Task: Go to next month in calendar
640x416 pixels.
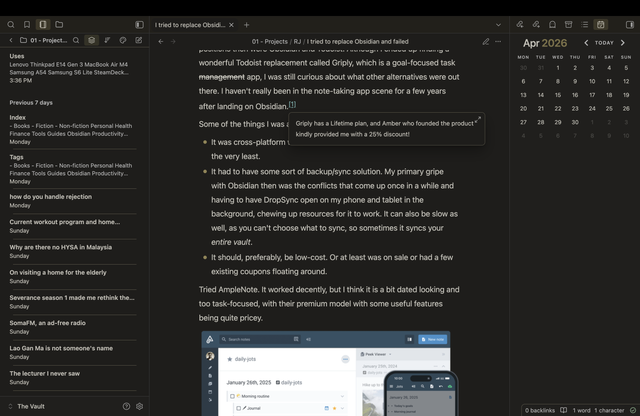Action: tap(622, 43)
